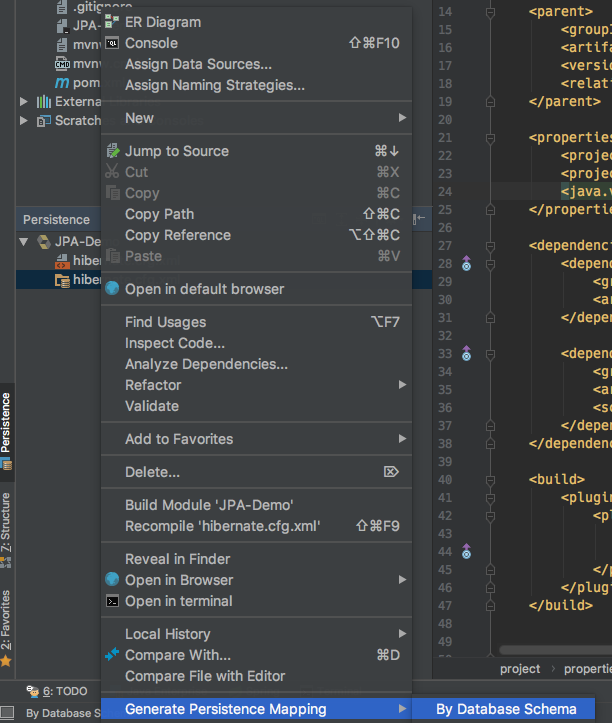Screen dimensions: 612x723
Task: Switch to the Structure side tab
Action: pyautogui.click(x=7, y=523)
